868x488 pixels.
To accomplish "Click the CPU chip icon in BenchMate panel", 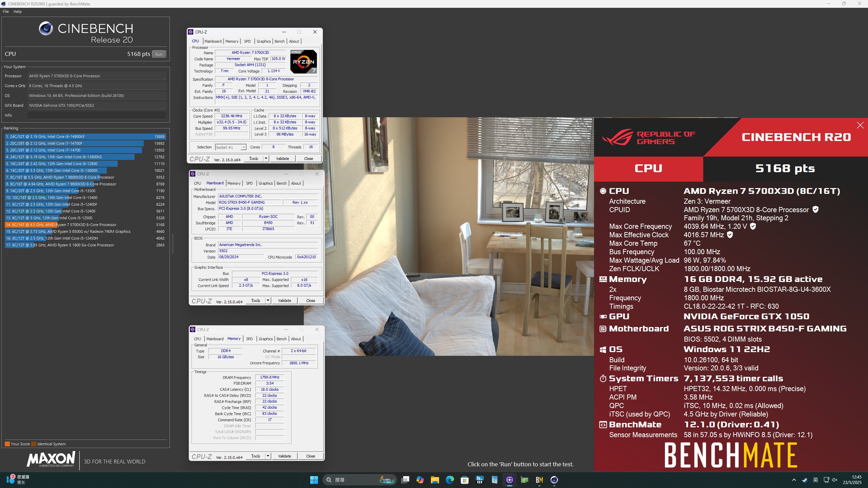I will [603, 191].
